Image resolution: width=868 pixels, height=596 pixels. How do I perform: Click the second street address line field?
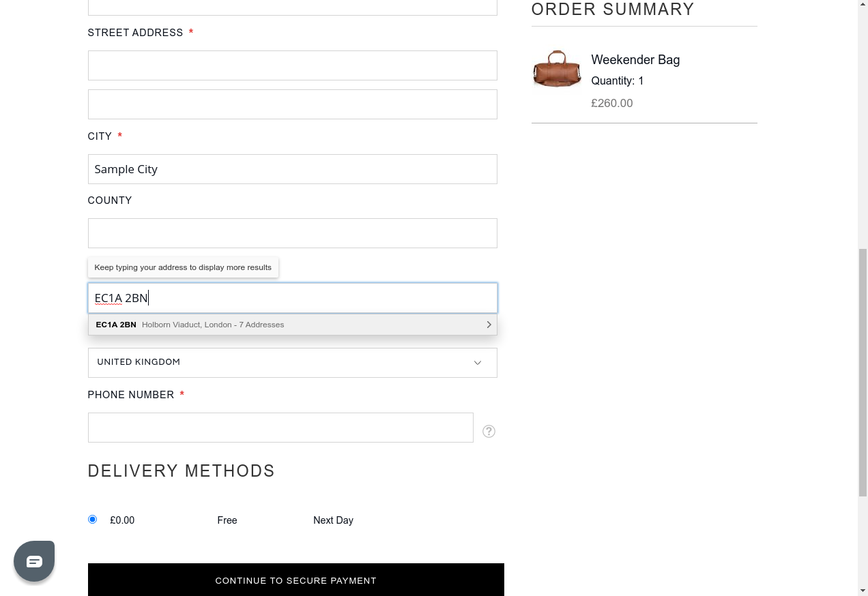coord(292,104)
